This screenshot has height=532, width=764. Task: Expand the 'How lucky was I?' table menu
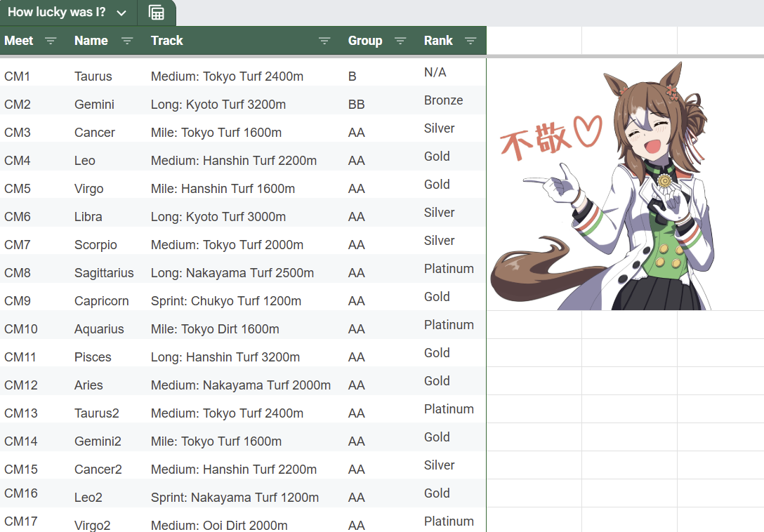(121, 13)
